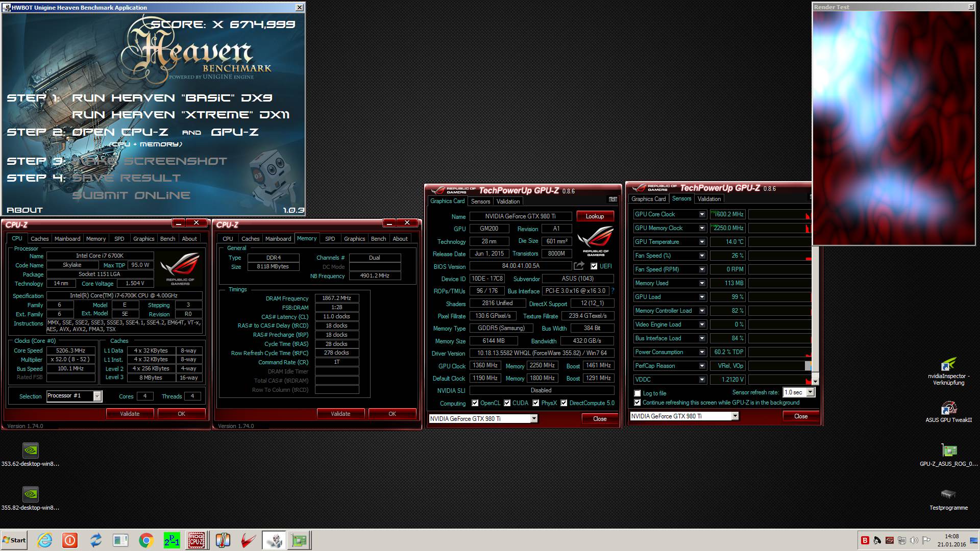Image resolution: width=980 pixels, height=551 pixels.
Task: Expand GPU Core Clock sensor dropdown
Action: click(x=702, y=214)
